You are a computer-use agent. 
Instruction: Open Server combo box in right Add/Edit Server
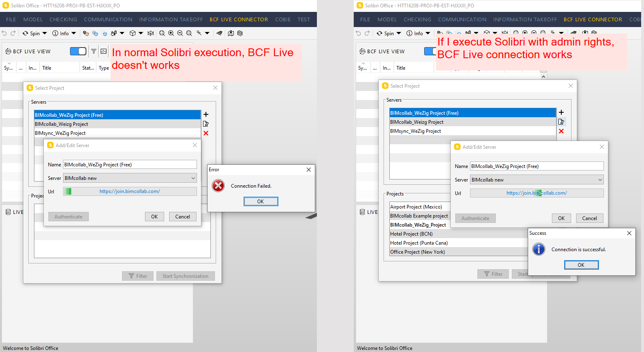pyautogui.click(x=537, y=180)
